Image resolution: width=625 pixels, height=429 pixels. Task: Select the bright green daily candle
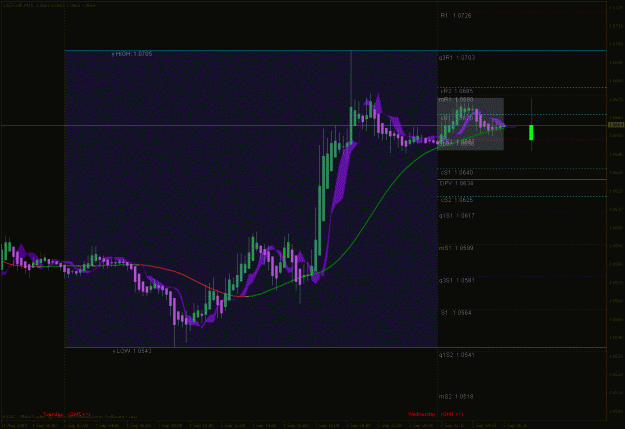point(531,132)
